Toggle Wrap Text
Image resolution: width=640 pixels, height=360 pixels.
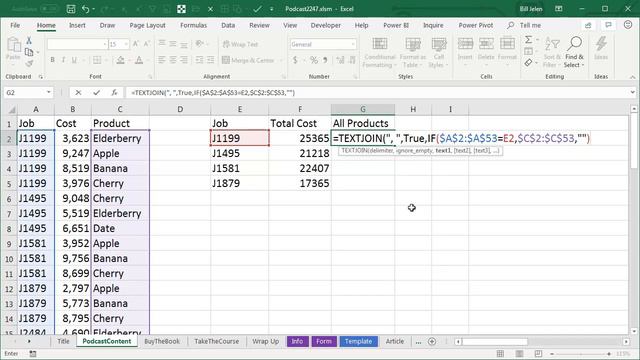[240, 44]
